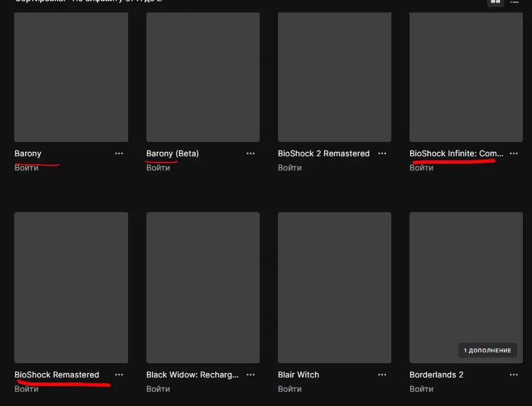Open the options menu for Barony
532x406 pixels.
coord(118,153)
